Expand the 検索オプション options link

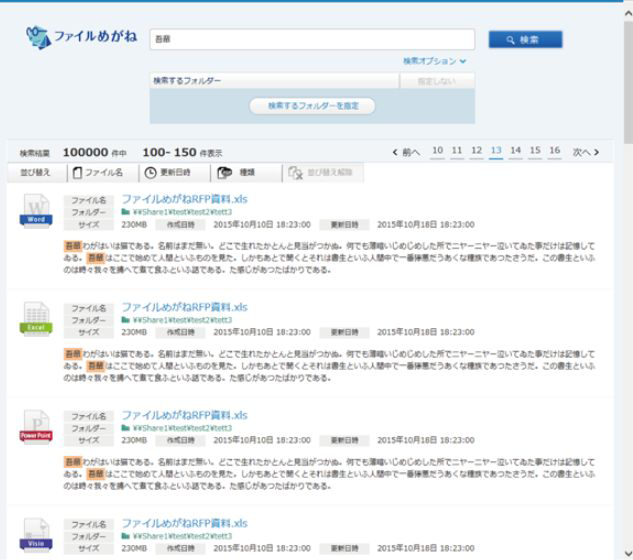434,61
